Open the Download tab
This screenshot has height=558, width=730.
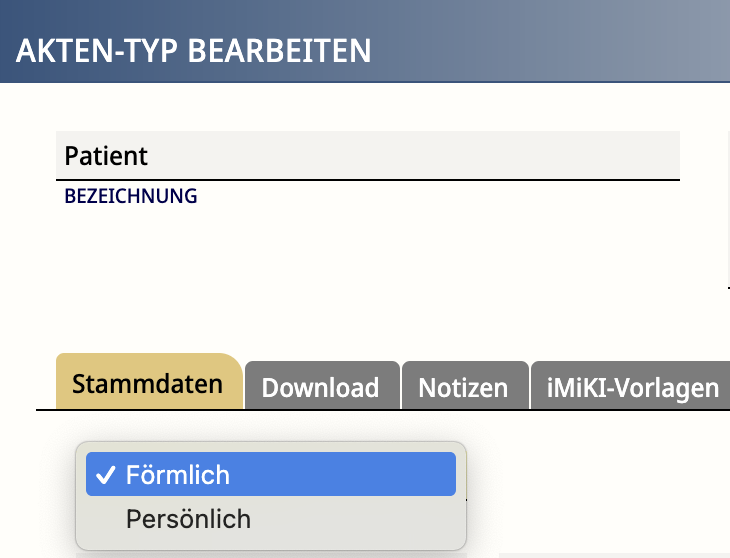coord(320,387)
